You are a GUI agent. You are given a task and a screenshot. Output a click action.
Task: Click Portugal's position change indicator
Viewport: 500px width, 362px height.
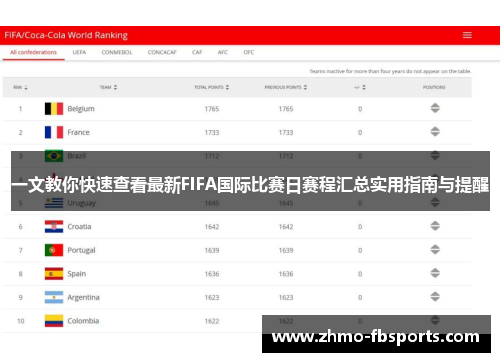pyautogui.click(x=435, y=250)
